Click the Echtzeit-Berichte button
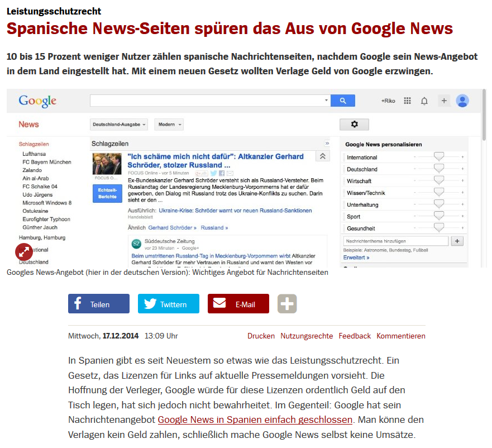 107,193
